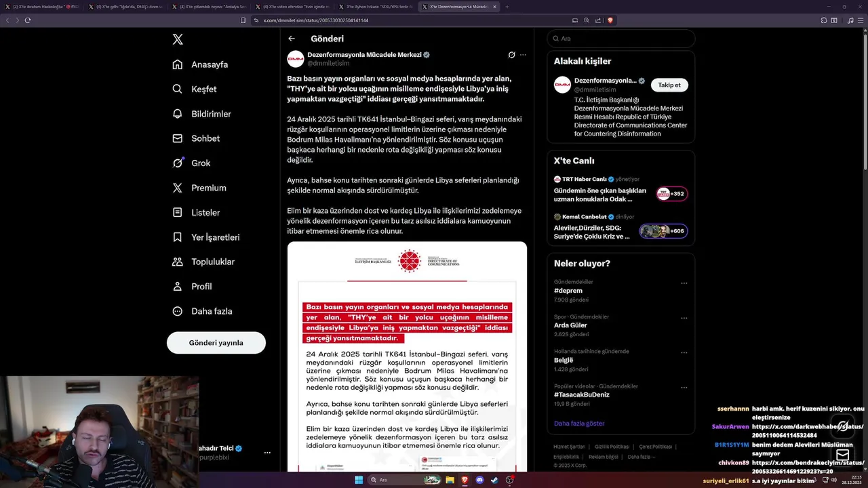This screenshot has height=488, width=868.
Task: Open Dezenformasyonla Mücadele Merkezi author name
Action: click(x=365, y=54)
